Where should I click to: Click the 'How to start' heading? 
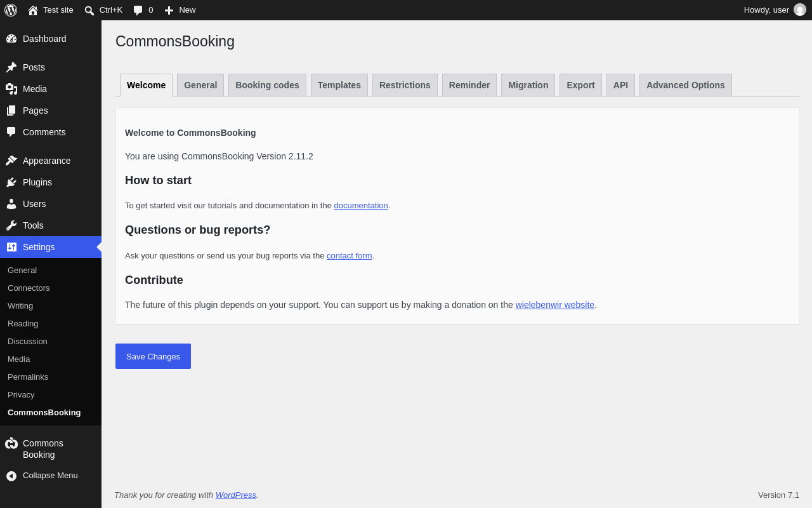tap(158, 180)
